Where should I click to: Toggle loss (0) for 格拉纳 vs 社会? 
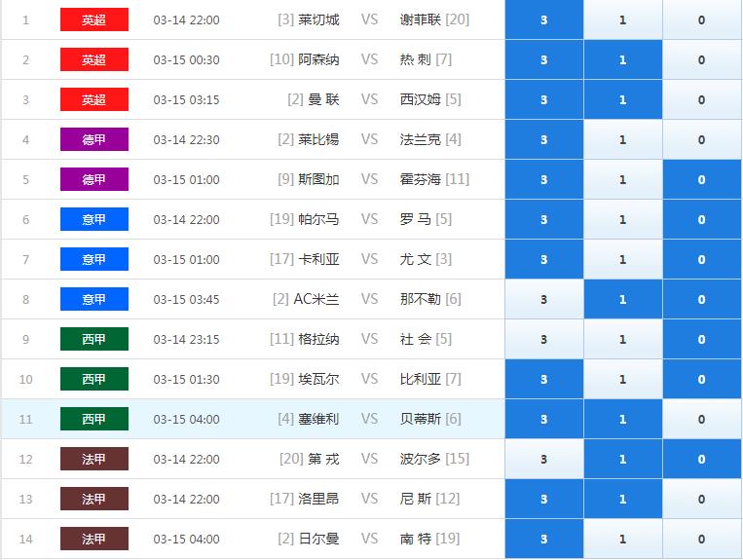701,339
